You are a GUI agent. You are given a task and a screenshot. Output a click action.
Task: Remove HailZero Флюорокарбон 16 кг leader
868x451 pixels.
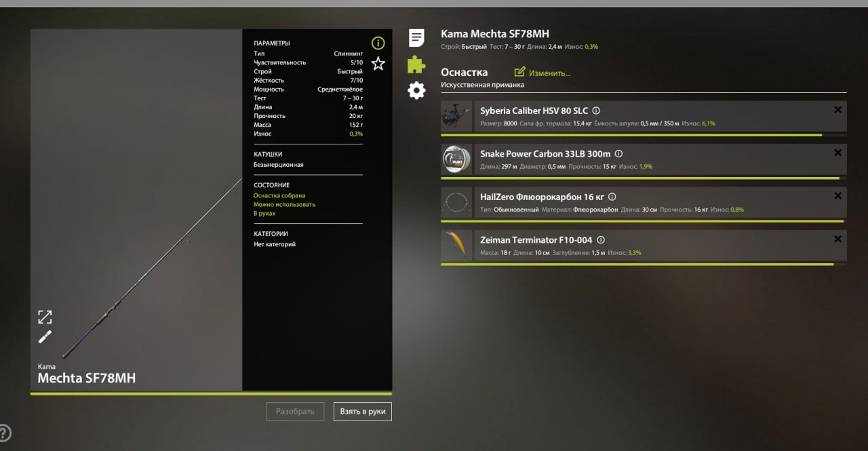tap(837, 196)
